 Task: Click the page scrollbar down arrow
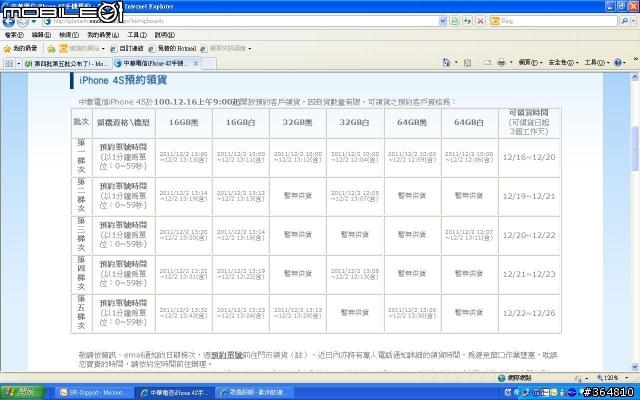pyautogui.click(x=635, y=367)
